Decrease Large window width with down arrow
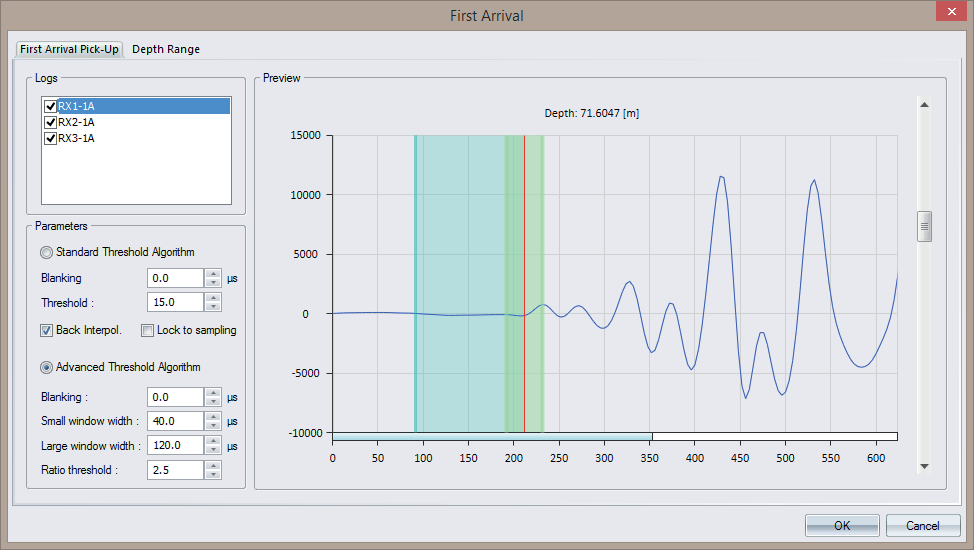974x550 pixels. click(x=213, y=451)
